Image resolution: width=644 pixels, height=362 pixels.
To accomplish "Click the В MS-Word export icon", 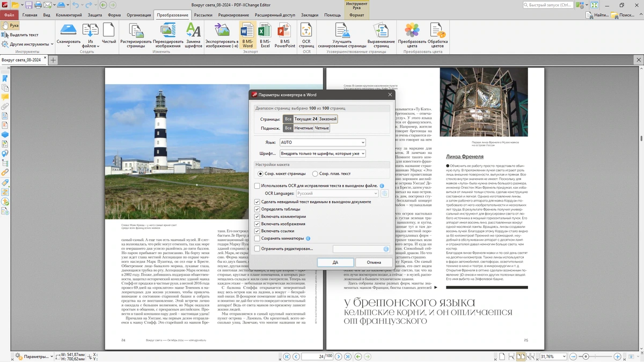I will click(x=247, y=29).
